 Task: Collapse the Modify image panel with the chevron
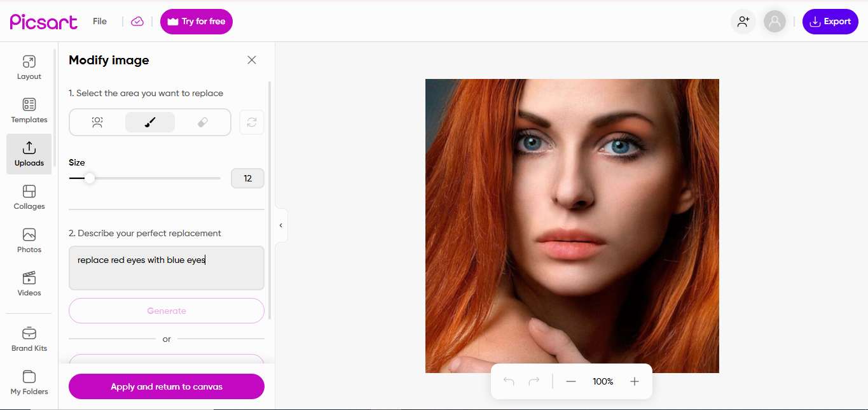click(280, 225)
